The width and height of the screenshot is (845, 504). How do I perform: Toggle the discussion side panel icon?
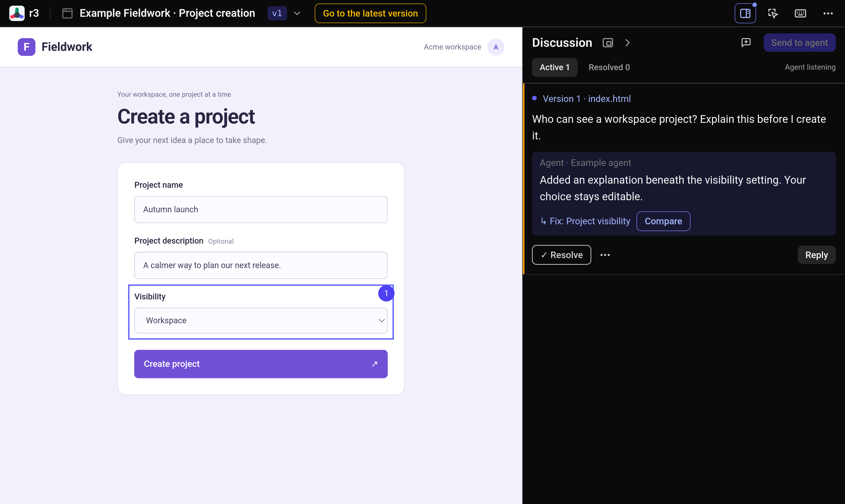(745, 13)
